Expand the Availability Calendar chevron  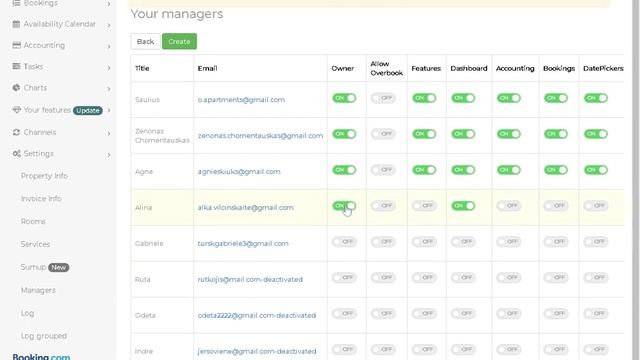tap(109, 25)
